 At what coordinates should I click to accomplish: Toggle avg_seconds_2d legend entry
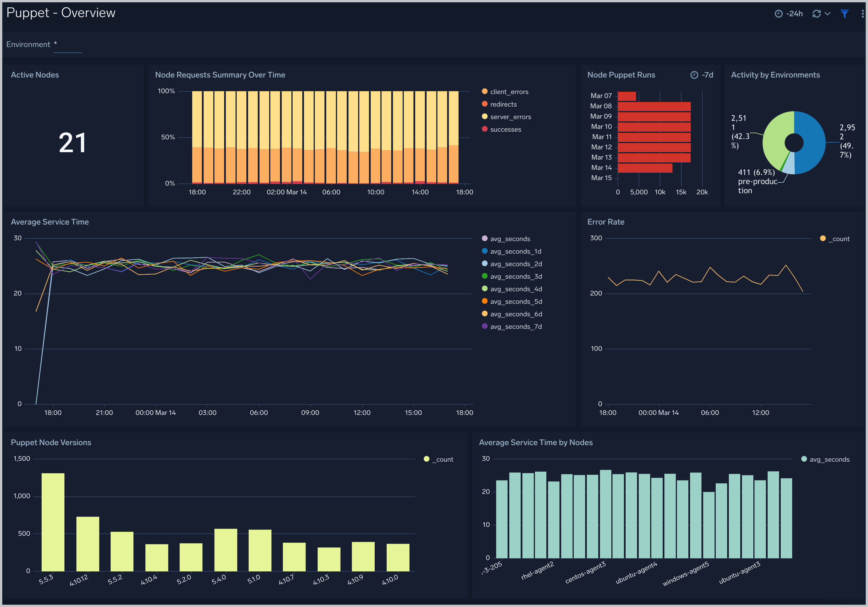(x=512, y=264)
